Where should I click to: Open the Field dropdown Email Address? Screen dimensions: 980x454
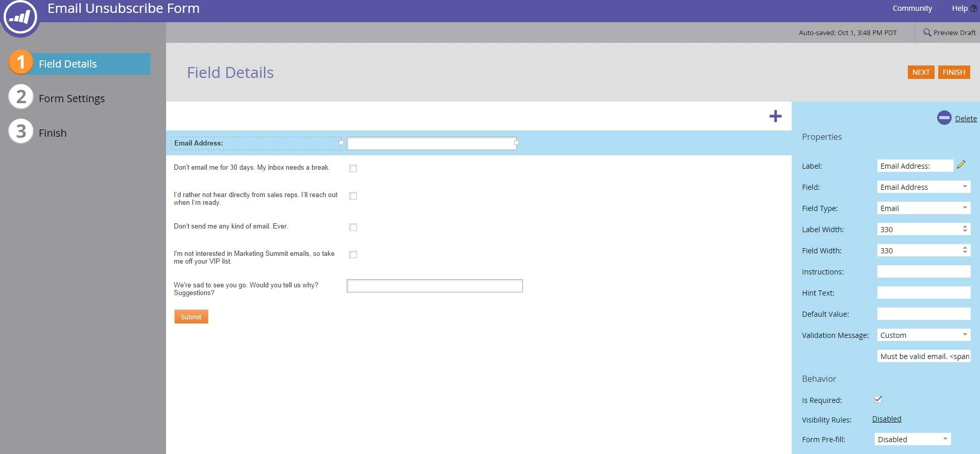coord(923,187)
